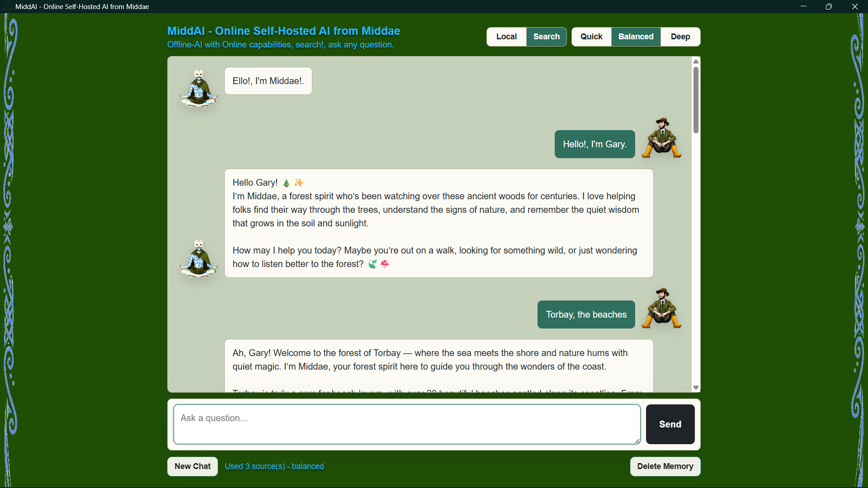
Task: Click 'Used 3 source(s) - balanced' status text
Action: 274,466
